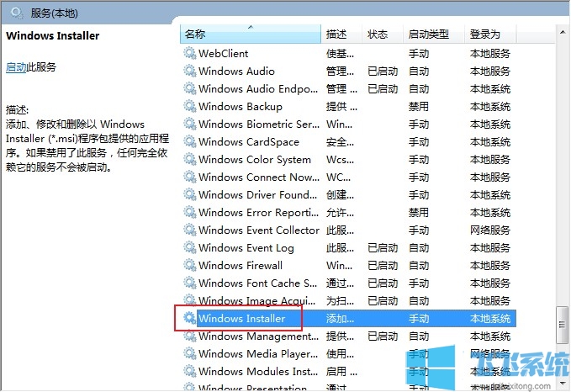Click the scrollbar up arrow
The height and width of the screenshot is (392, 571).
[563, 33]
